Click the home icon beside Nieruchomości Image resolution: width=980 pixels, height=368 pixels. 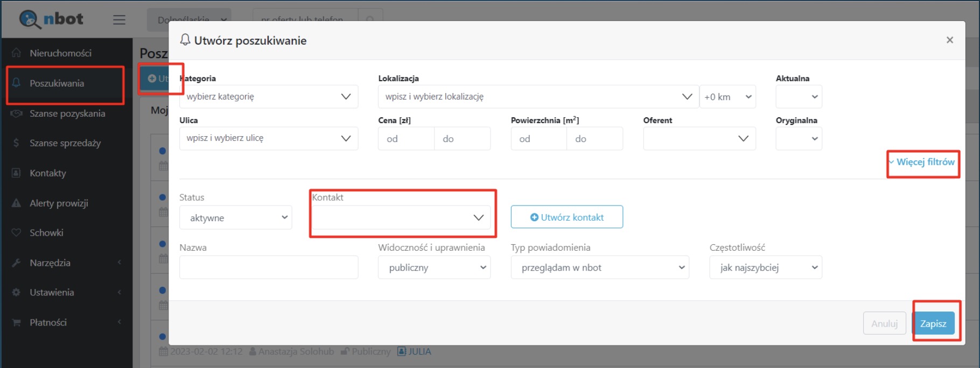coord(17,53)
